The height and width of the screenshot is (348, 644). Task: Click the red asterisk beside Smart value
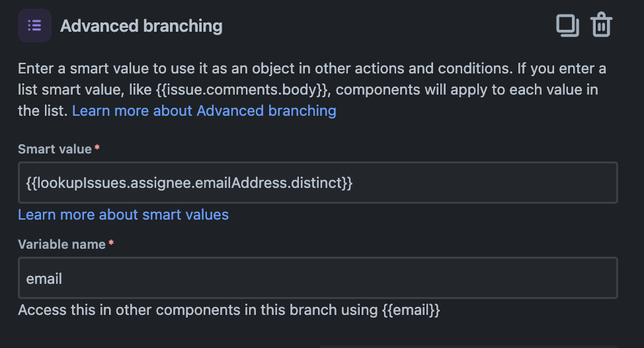pyautogui.click(x=97, y=147)
